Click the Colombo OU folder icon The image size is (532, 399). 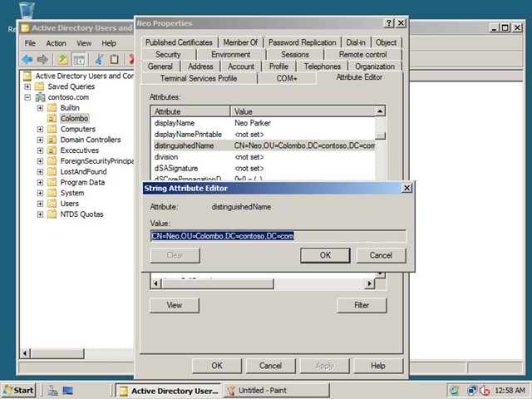coord(52,118)
